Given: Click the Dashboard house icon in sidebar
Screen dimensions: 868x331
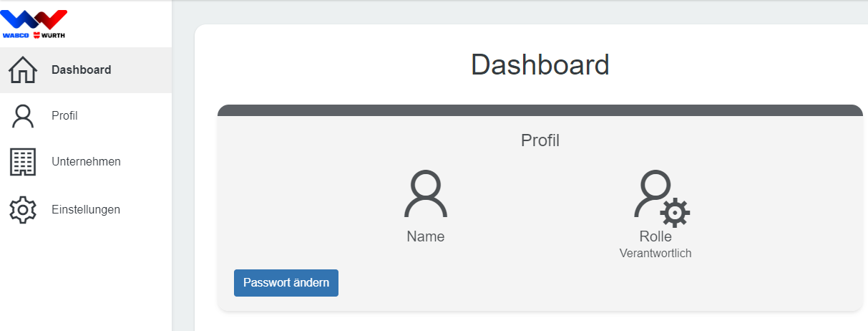Looking at the screenshot, I should pyautogui.click(x=23, y=70).
